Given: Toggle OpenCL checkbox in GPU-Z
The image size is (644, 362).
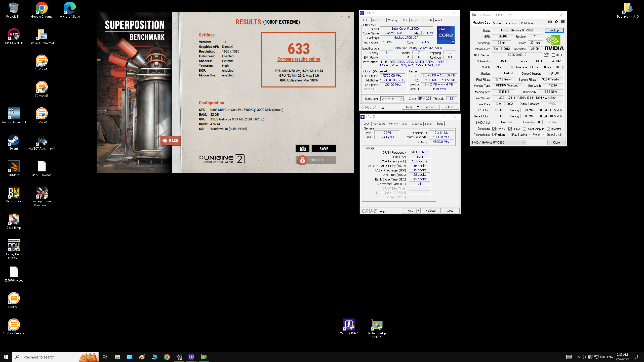Looking at the screenshot, I should pos(494,129).
